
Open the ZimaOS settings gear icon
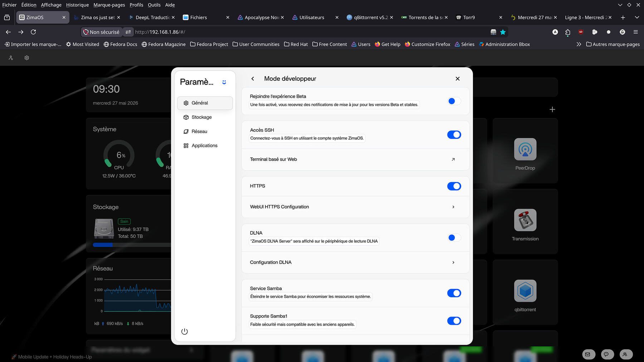26,58
